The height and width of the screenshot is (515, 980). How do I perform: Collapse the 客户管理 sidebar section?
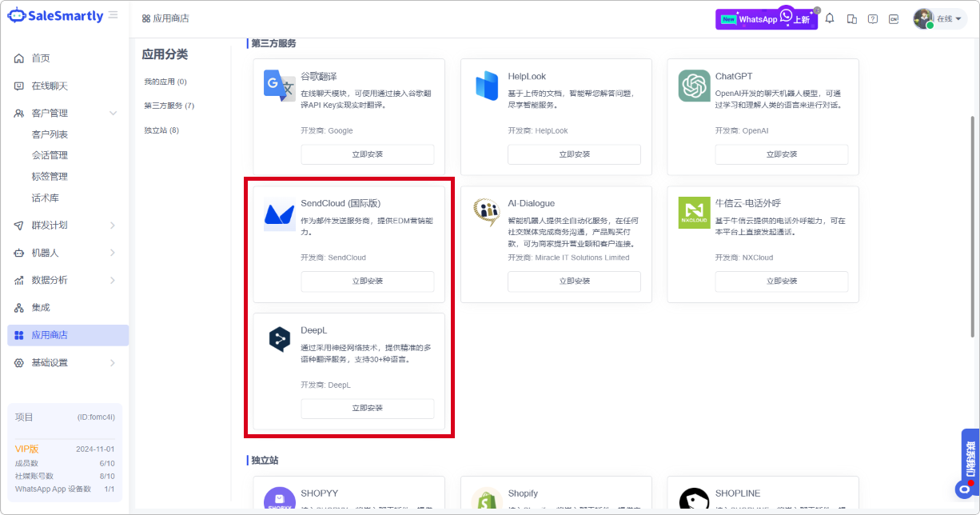pos(113,114)
